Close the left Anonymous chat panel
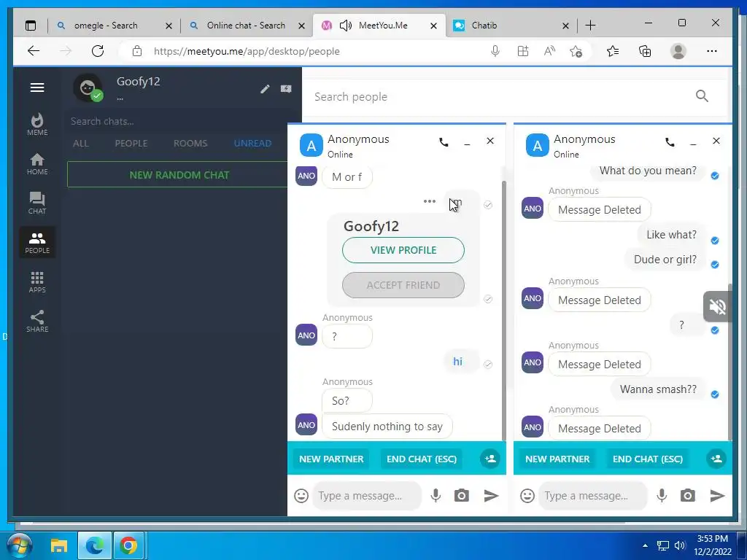Screen dimensions: 747x560 [x=490, y=141]
